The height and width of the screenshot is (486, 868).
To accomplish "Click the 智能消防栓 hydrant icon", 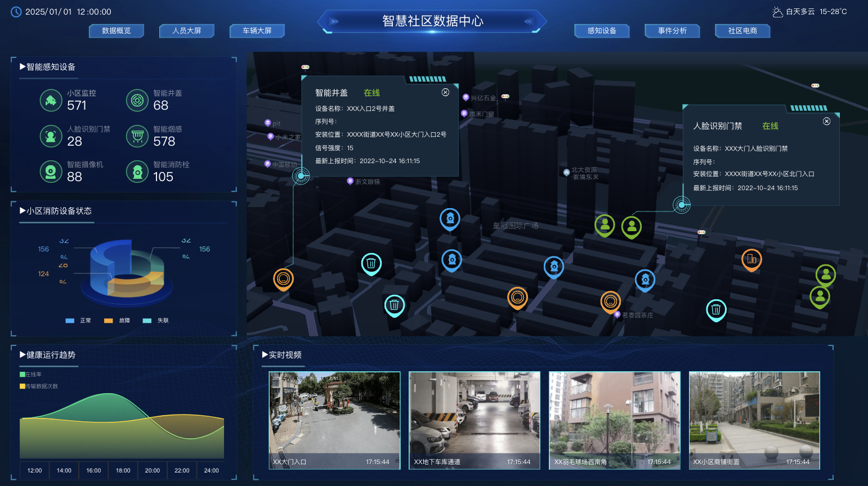I will tap(137, 172).
